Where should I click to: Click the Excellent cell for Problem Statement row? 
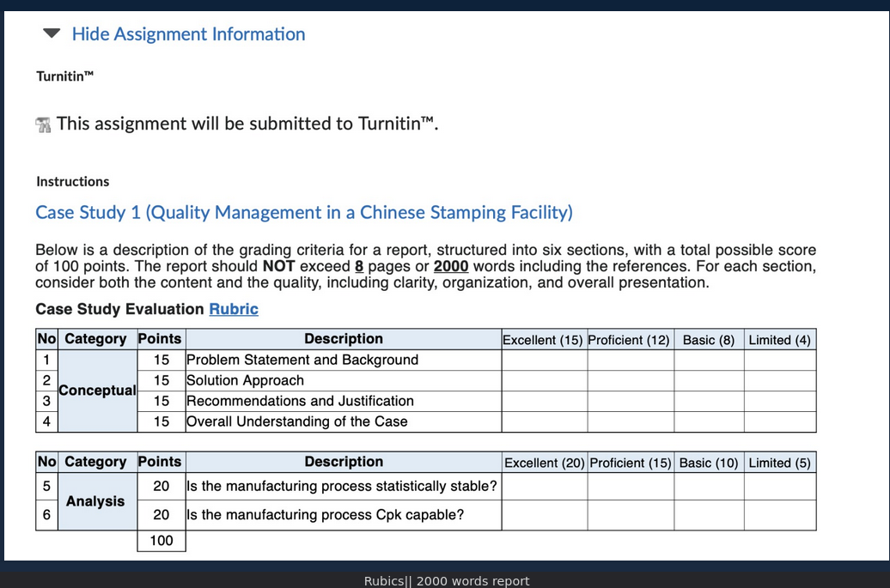point(545,360)
